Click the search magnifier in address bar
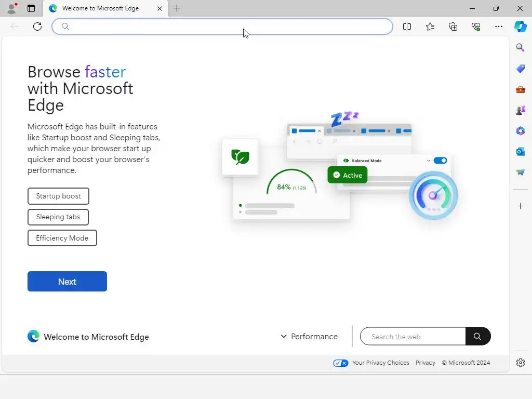The width and height of the screenshot is (532, 399). (65, 26)
